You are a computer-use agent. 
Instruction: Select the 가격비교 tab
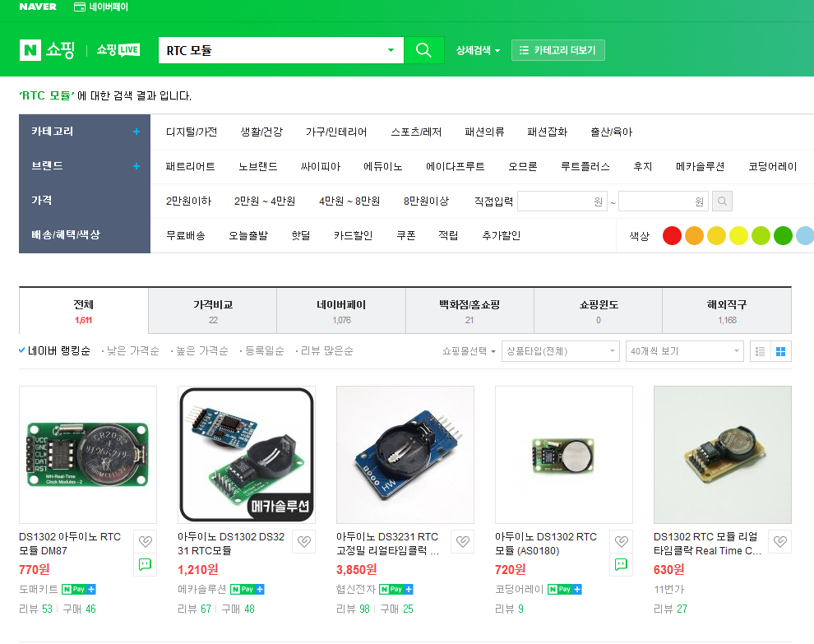213,311
